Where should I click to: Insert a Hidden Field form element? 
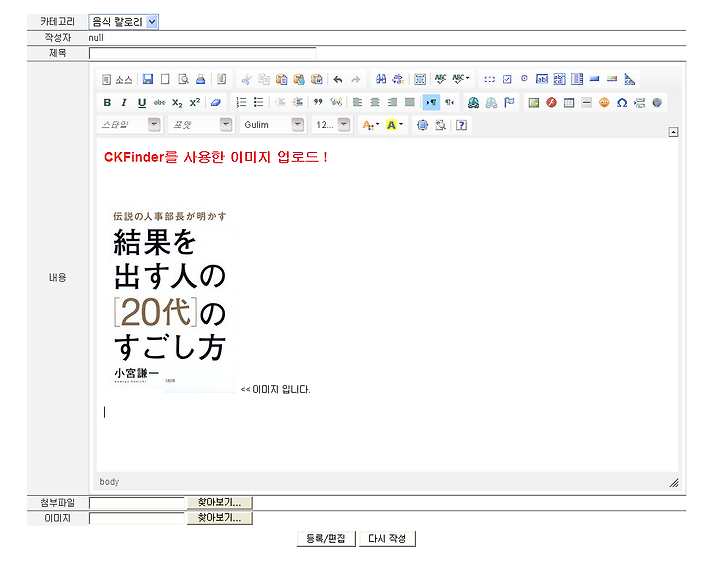pos(630,79)
